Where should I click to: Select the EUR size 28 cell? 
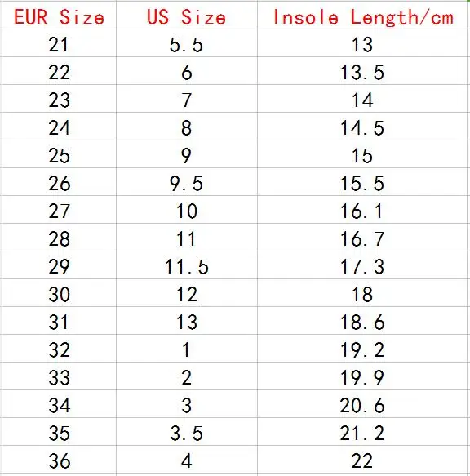click(60, 238)
